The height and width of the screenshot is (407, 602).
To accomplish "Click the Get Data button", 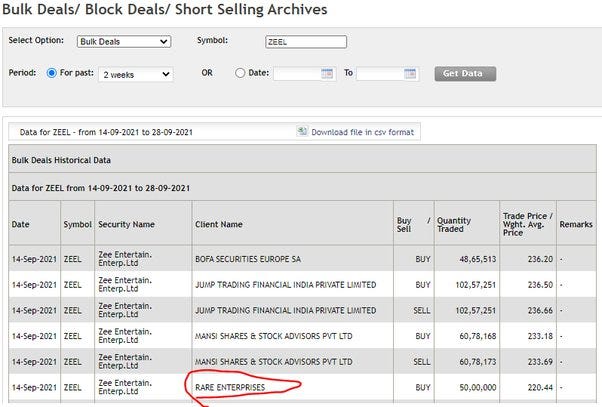I will pos(465,73).
